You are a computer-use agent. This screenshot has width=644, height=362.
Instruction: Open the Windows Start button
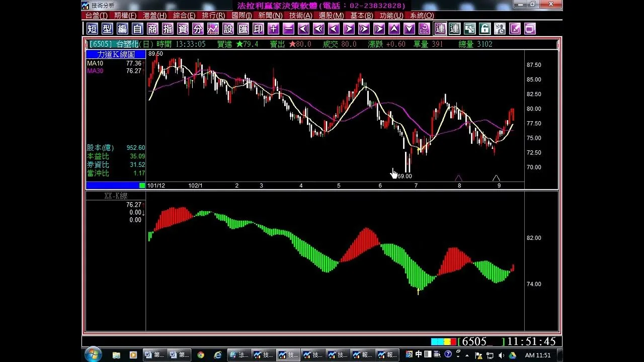pos(93,354)
